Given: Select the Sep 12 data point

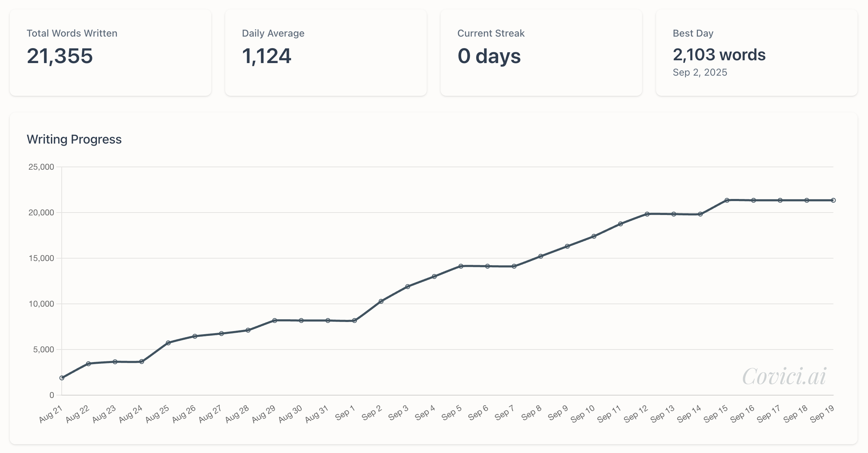Looking at the screenshot, I should [647, 214].
